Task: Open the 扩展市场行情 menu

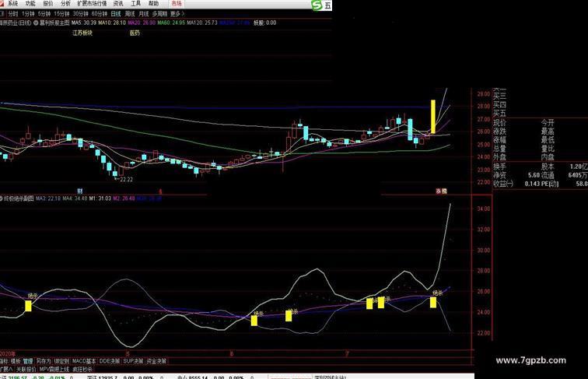Action: (x=92, y=4)
